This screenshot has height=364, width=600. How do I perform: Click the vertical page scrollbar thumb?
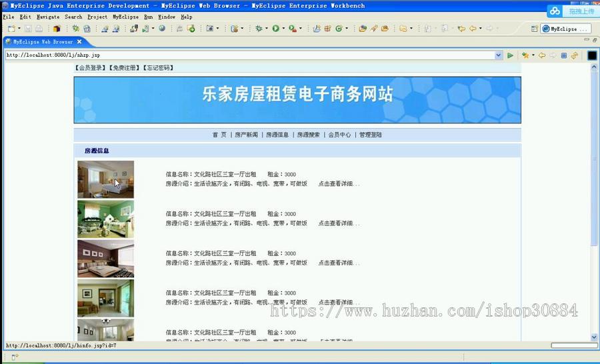pyautogui.click(x=594, y=159)
